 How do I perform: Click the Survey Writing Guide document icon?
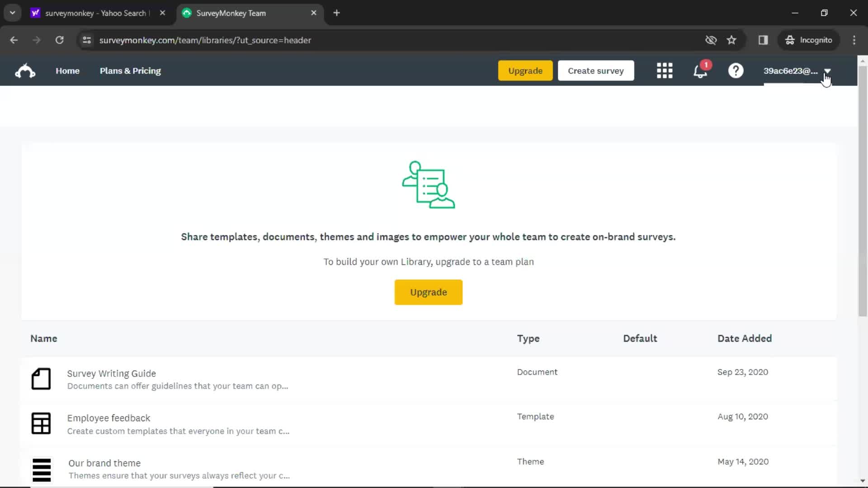tap(41, 379)
